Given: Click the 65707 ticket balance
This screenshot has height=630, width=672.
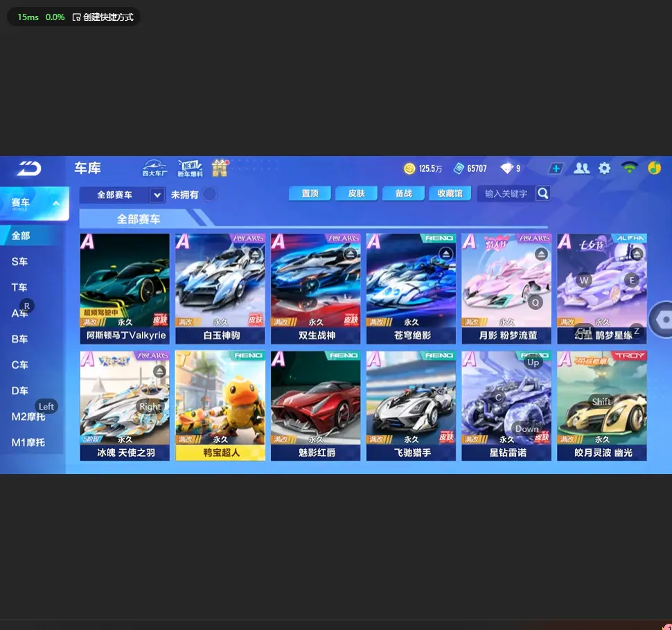Looking at the screenshot, I should click(x=477, y=168).
